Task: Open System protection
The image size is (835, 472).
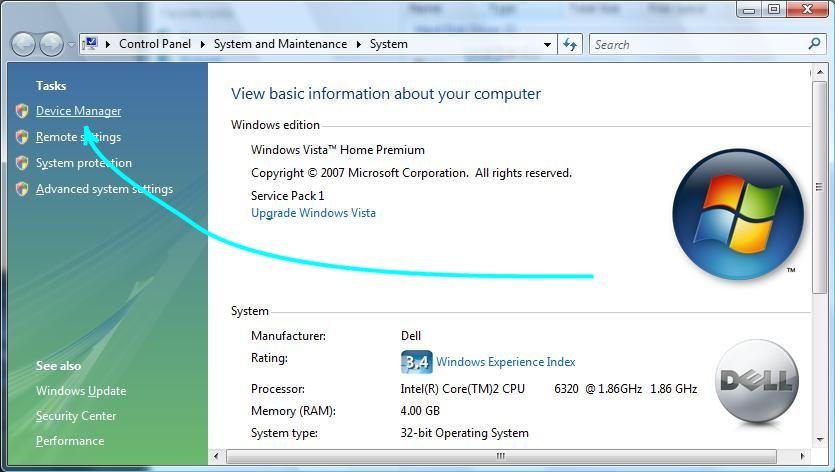Action: tap(84, 163)
